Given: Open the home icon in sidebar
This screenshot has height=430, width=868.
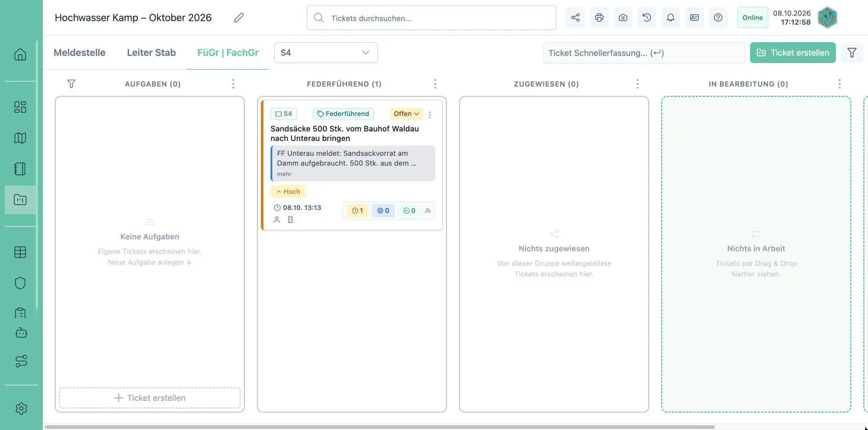Looking at the screenshot, I should pos(20,55).
